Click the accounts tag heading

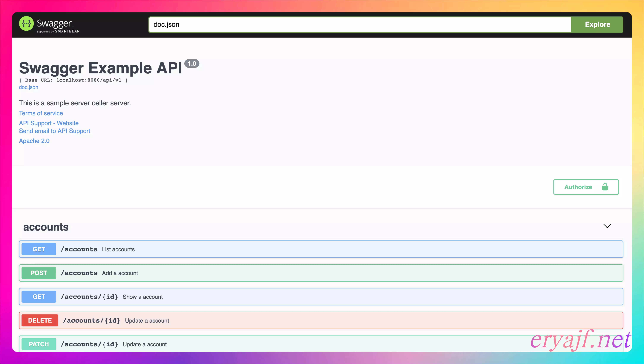46,227
